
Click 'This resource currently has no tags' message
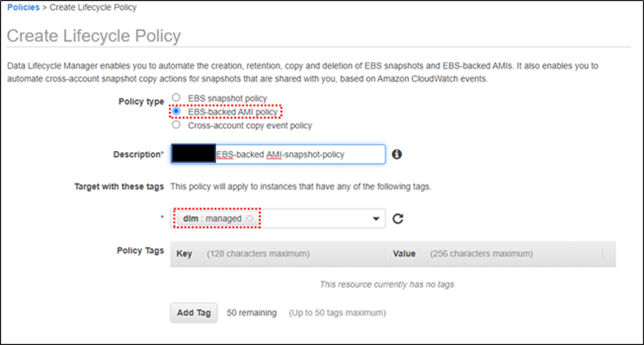click(387, 284)
